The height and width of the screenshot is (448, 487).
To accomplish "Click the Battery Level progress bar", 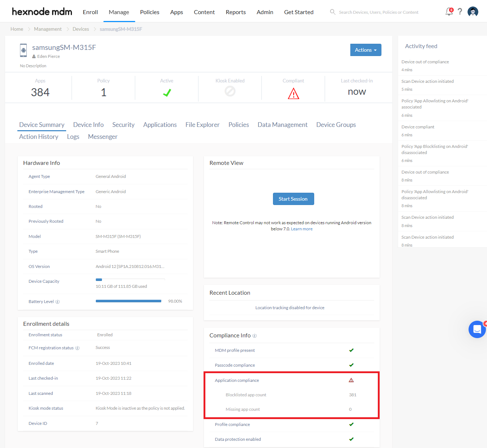I will (129, 301).
